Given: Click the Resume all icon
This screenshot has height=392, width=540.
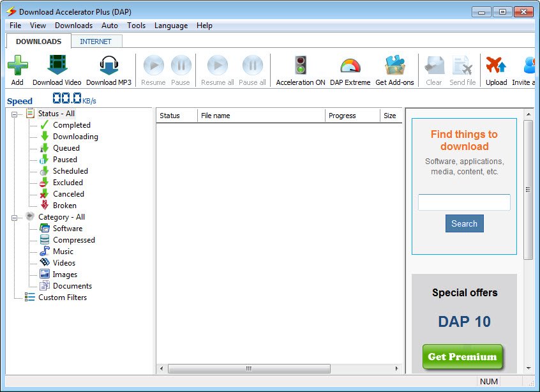Looking at the screenshot, I should (217, 66).
